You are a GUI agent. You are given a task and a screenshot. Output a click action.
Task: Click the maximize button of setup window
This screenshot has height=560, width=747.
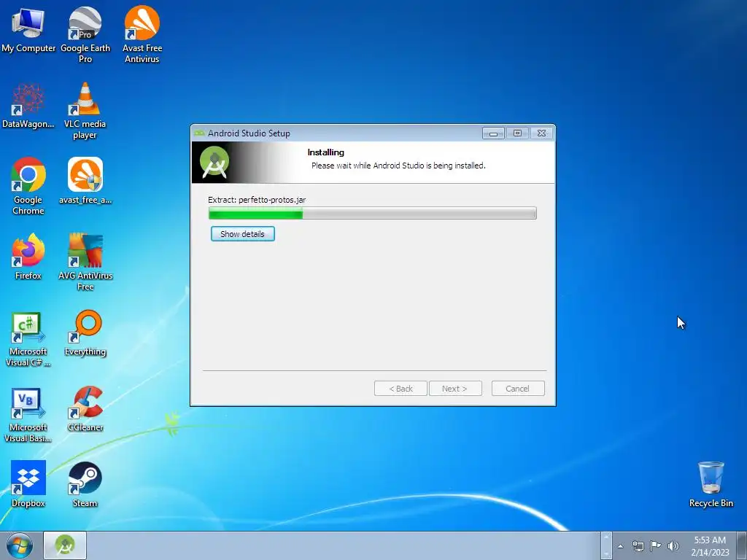coord(517,133)
